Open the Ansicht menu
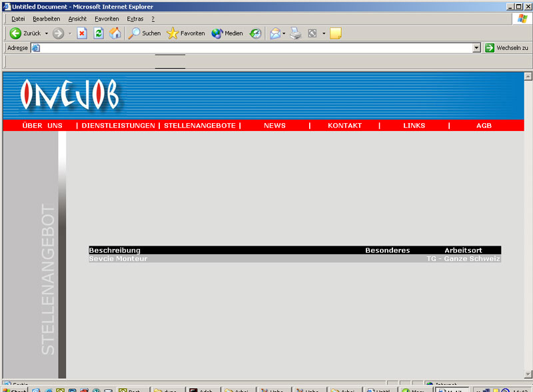 (77, 19)
